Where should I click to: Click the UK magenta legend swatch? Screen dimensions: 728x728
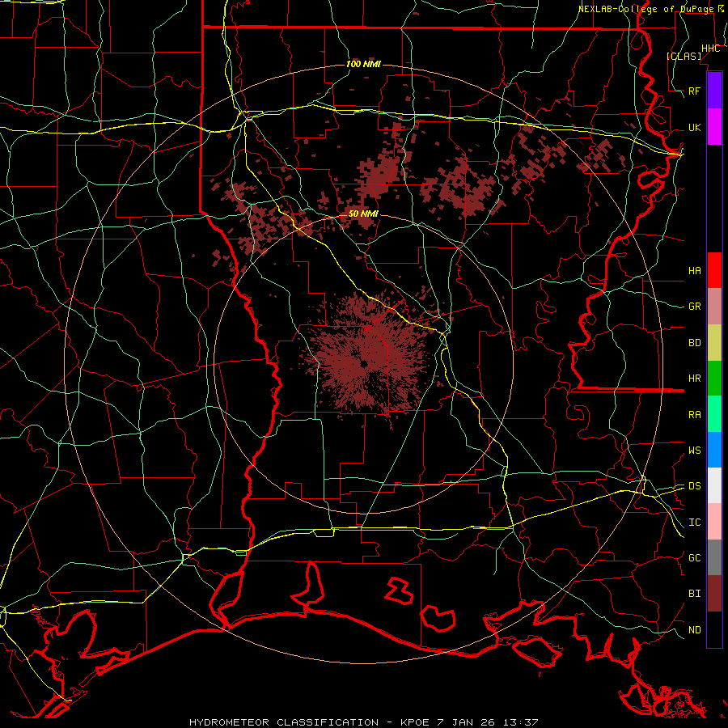(x=714, y=127)
